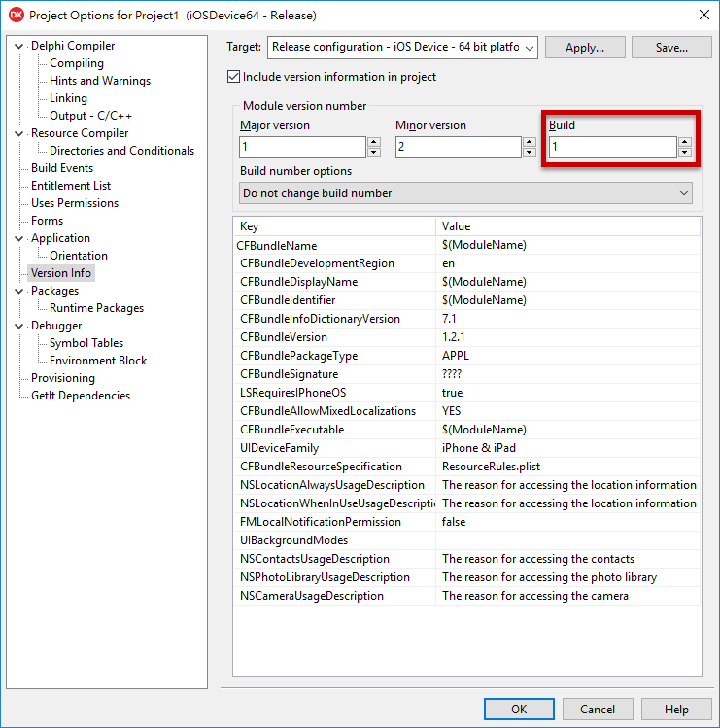Viewport: 720px width, 728px height.
Task: Confirm with the OK button
Action: pos(519,709)
